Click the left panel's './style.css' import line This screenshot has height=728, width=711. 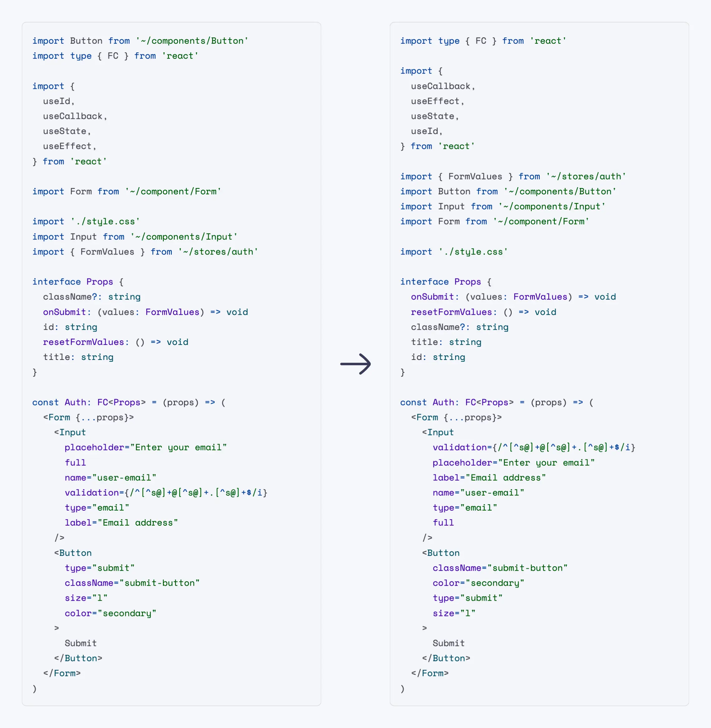[x=86, y=221]
